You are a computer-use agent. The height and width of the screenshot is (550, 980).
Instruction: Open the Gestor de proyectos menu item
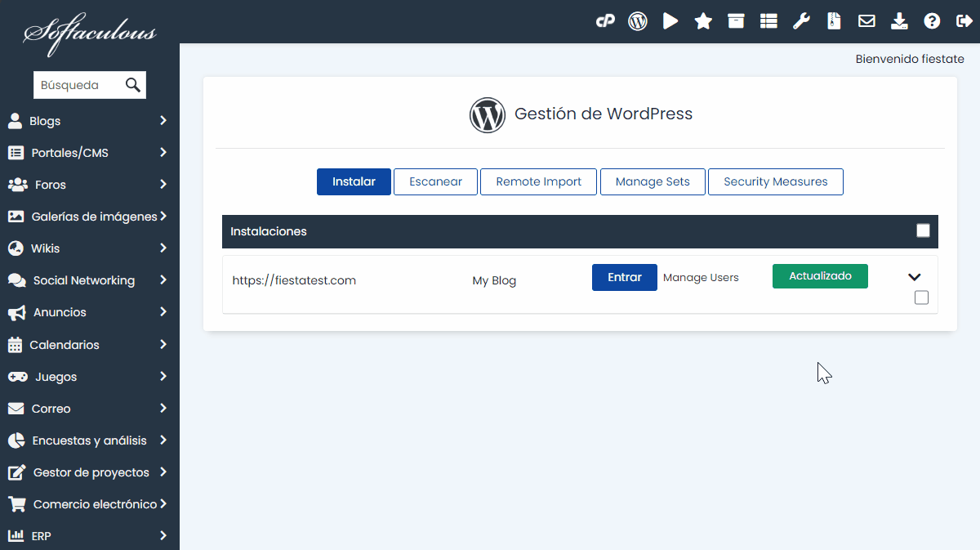90,472
